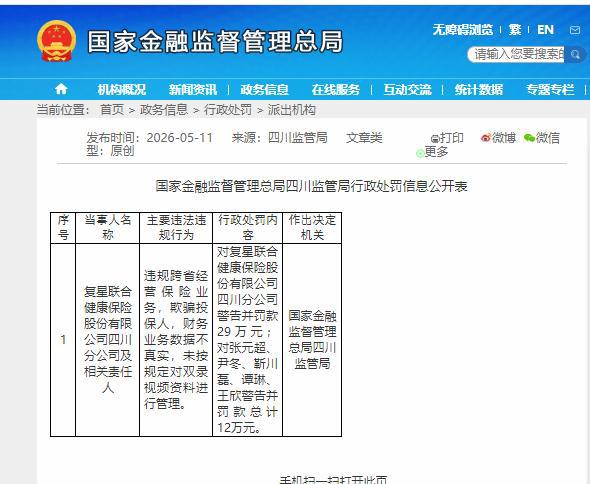Open 在线服务 menu
590x484 pixels.
click(x=336, y=90)
